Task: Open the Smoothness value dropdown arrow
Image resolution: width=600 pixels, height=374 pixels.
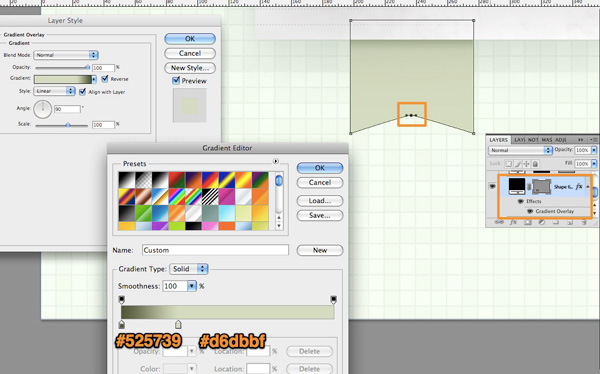Action: tap(192, 286)
